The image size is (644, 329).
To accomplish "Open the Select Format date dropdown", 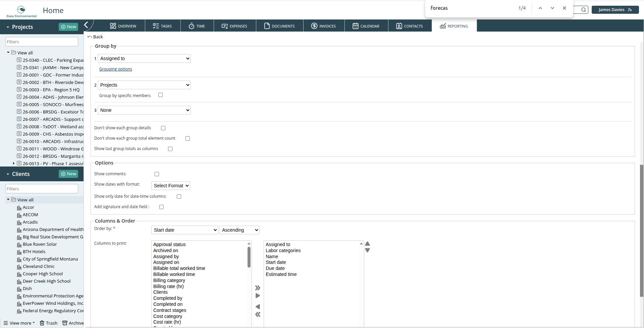I will coord(171,186).
